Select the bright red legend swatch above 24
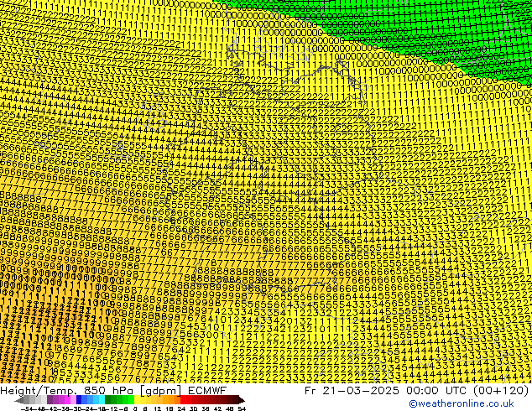 [x=183, y=399]
